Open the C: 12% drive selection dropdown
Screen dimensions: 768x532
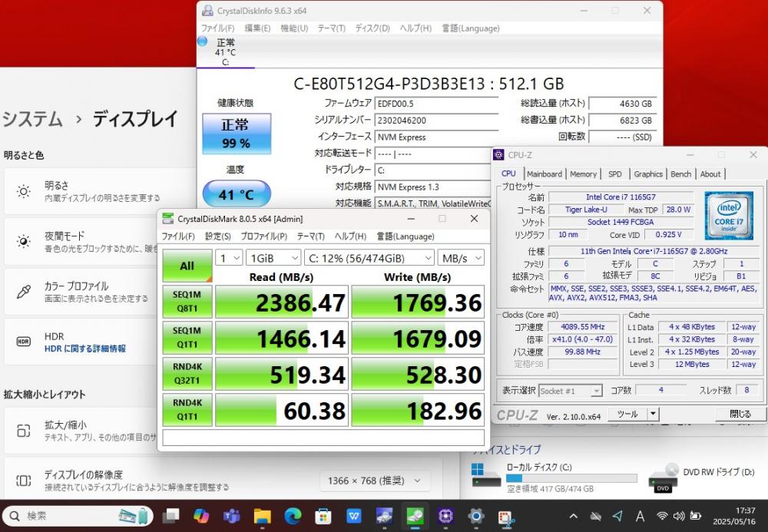[369, 258]
